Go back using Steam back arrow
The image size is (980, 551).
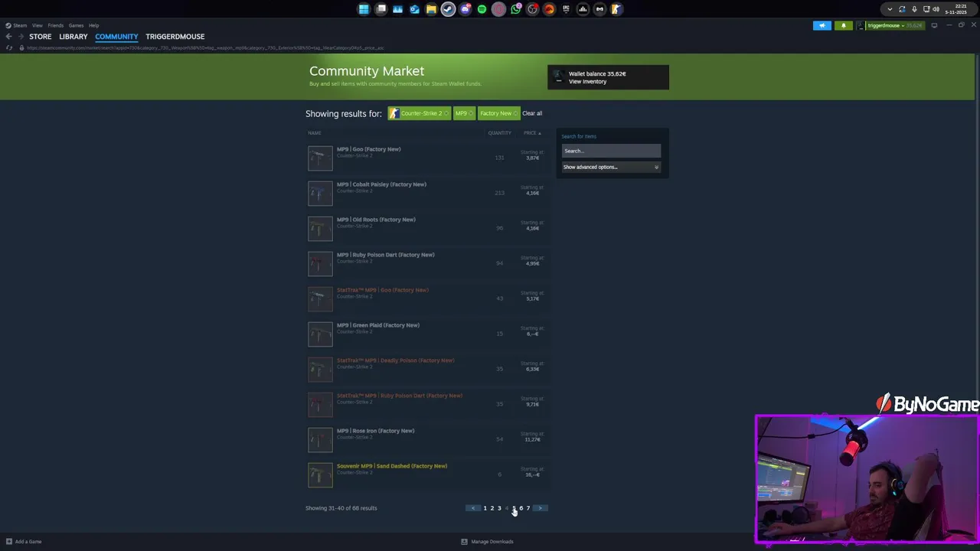click(8, 37)
